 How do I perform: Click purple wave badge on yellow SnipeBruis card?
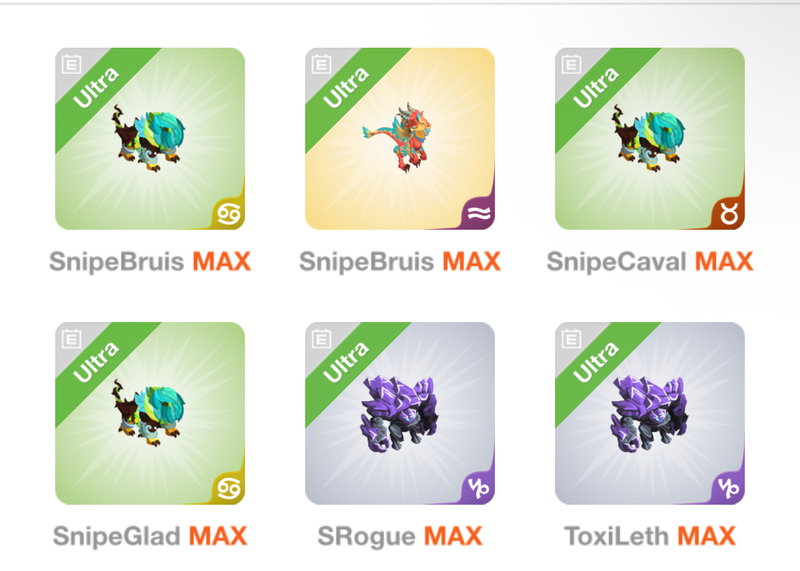coord(479,214)
